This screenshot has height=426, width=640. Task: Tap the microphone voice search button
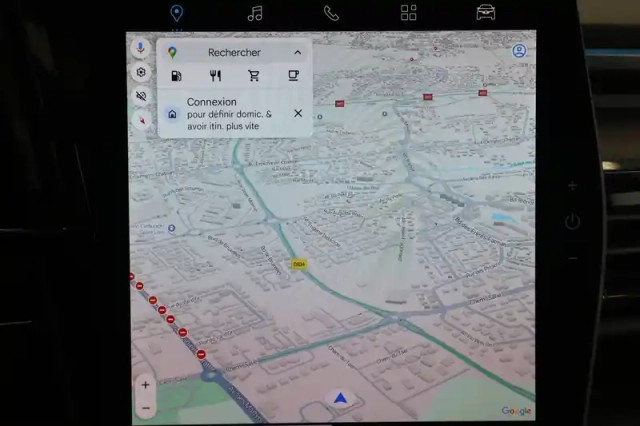140,48
